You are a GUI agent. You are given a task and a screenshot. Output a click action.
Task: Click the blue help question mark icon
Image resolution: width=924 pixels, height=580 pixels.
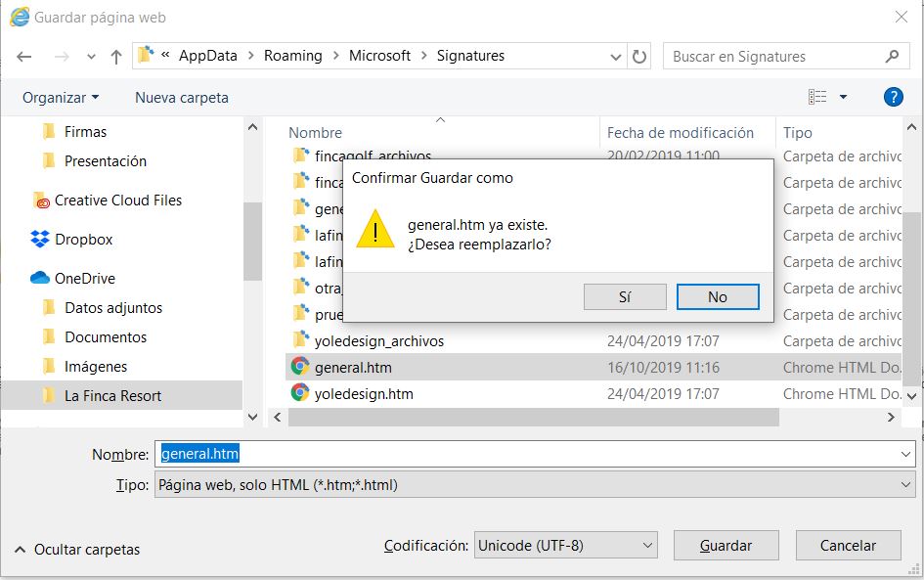coord(892,97)
